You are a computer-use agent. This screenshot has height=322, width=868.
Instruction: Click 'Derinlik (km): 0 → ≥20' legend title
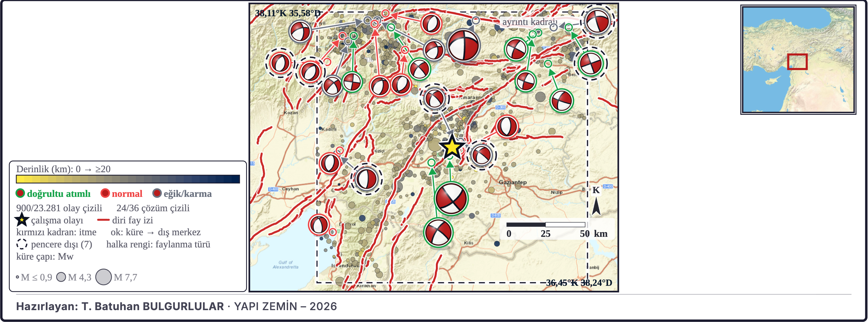click(x=63, y=169)
